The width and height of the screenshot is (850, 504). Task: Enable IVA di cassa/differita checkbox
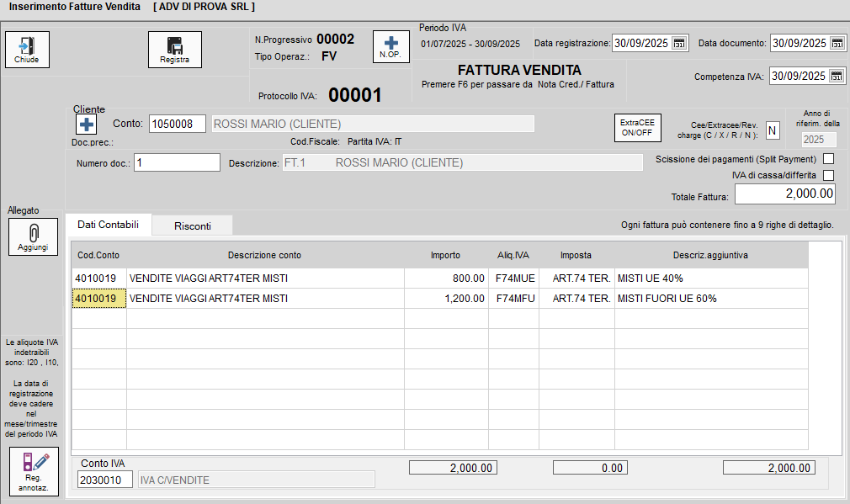point(828,175)
